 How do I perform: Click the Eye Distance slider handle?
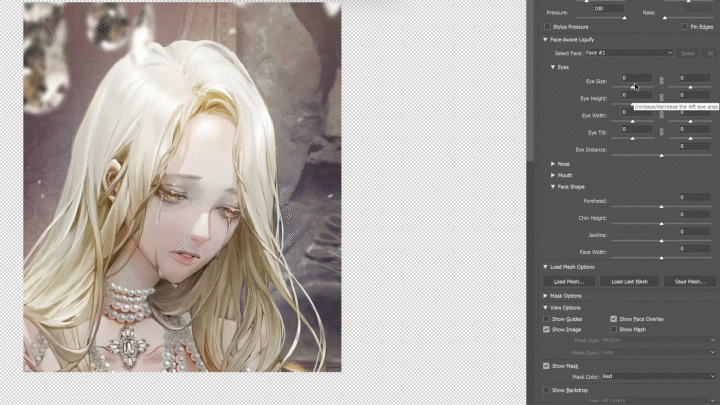tap(661, 156)
